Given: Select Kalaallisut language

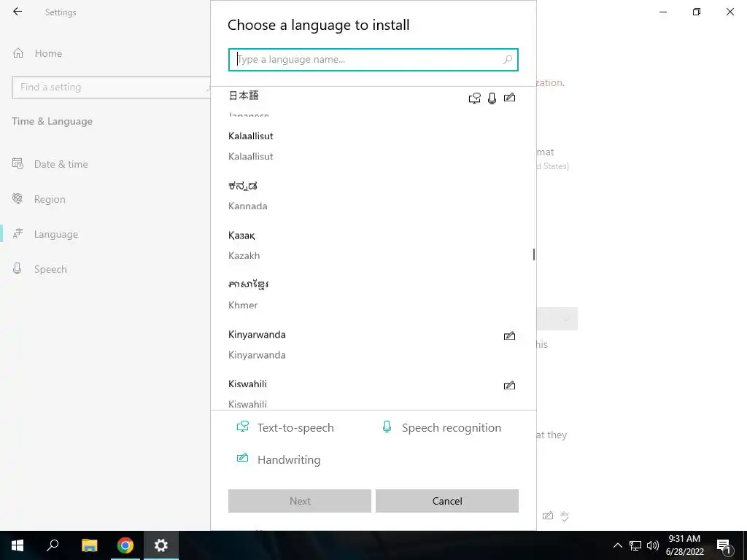Looking at the screenshot, I should click(373, 146).
